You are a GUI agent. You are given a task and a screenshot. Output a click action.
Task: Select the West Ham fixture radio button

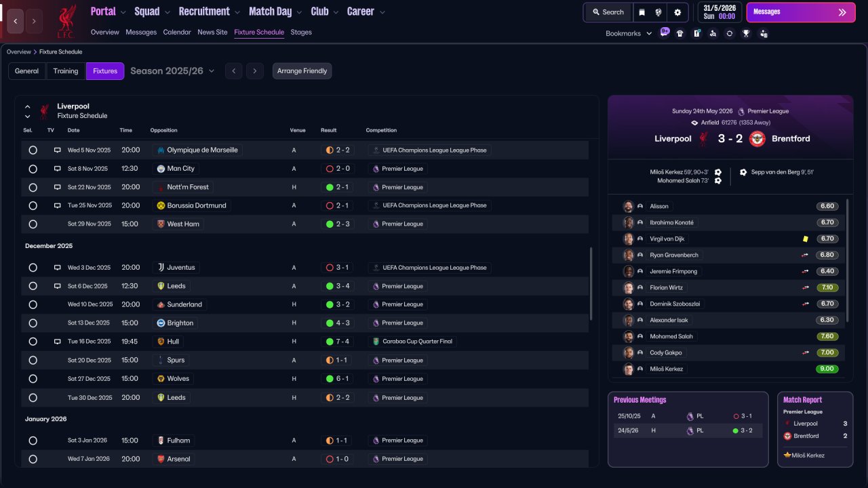[33, 224]
